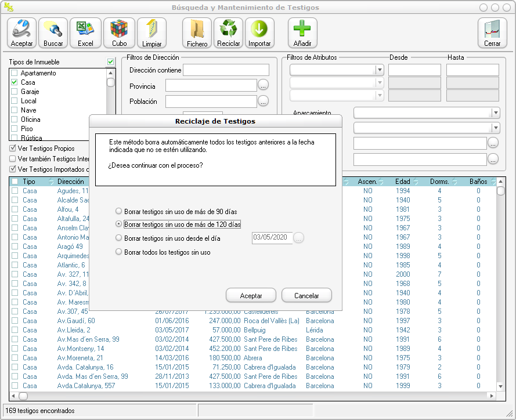Click the Aceptar toolbar icon
The image size is (516, 420).
(22, 33)
